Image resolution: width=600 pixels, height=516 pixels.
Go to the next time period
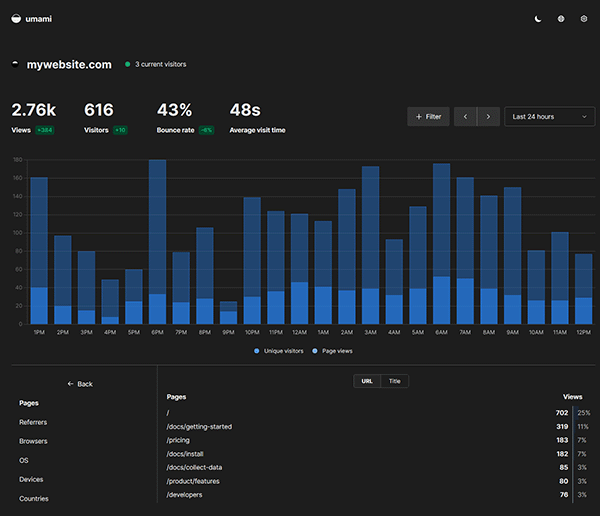(488, 117)
